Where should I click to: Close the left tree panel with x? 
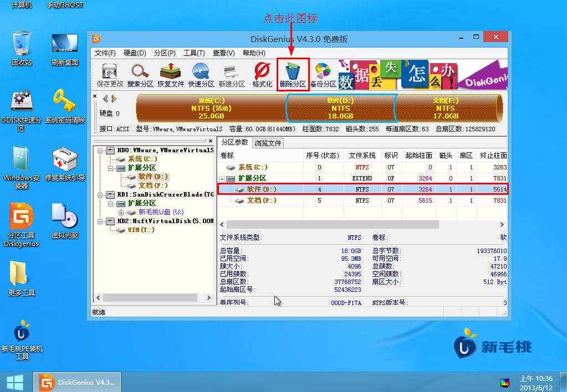click(211, 141)
